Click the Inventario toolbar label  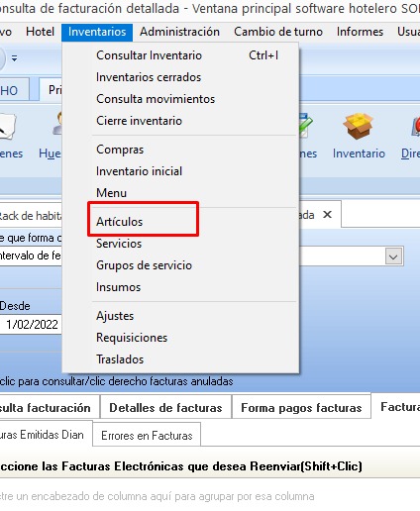tap(359, 153)
